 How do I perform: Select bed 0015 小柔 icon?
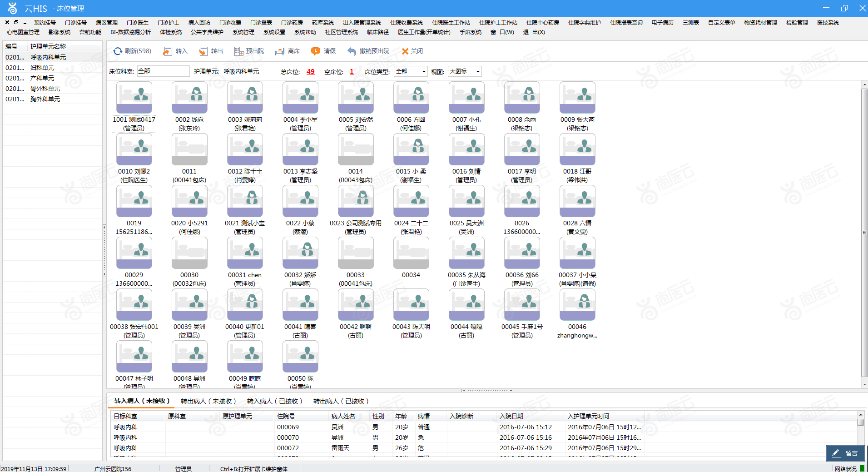tap(411, 149)
